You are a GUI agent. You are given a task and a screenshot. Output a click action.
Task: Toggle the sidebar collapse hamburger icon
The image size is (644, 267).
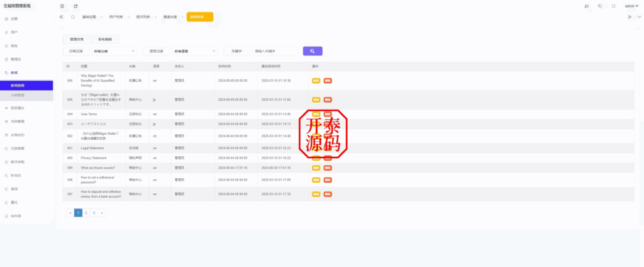[x=62, y=6]
